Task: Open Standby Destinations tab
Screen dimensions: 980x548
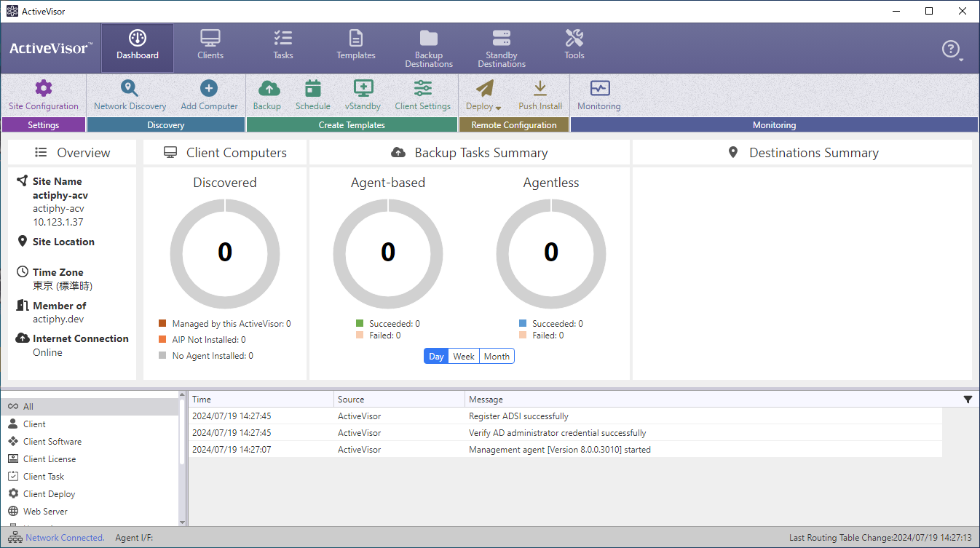Action: 502,48
